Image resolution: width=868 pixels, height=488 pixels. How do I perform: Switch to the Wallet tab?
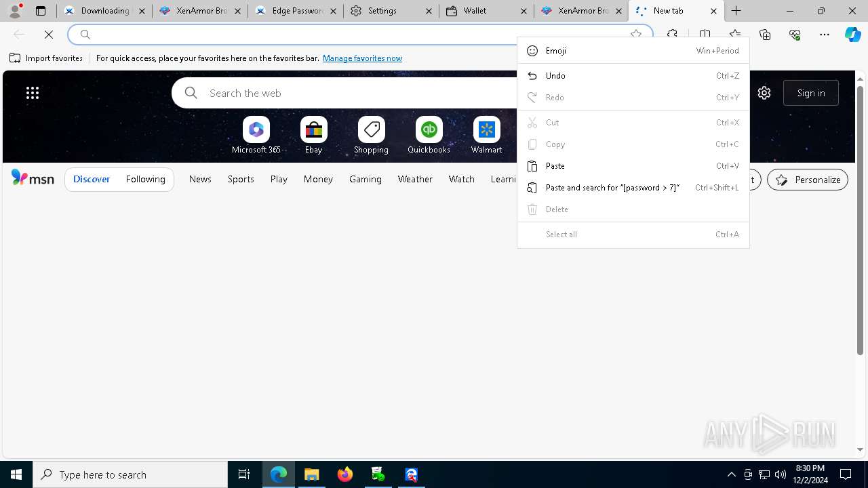click(x=486, y=11)
